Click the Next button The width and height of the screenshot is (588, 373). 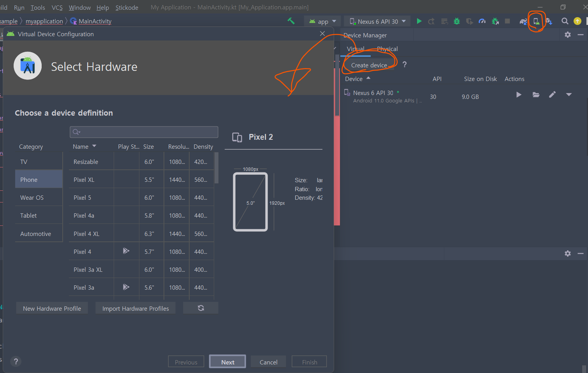tap(227, 362)
